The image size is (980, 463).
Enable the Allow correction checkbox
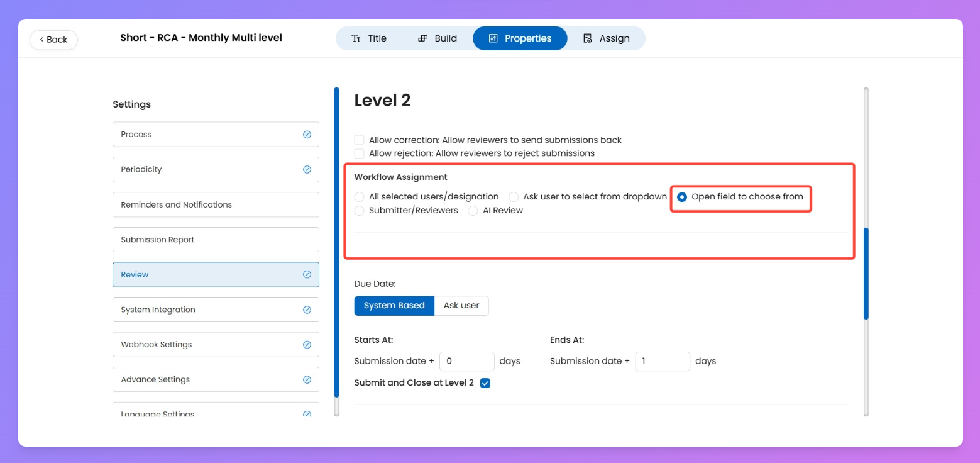click(360, 140)
